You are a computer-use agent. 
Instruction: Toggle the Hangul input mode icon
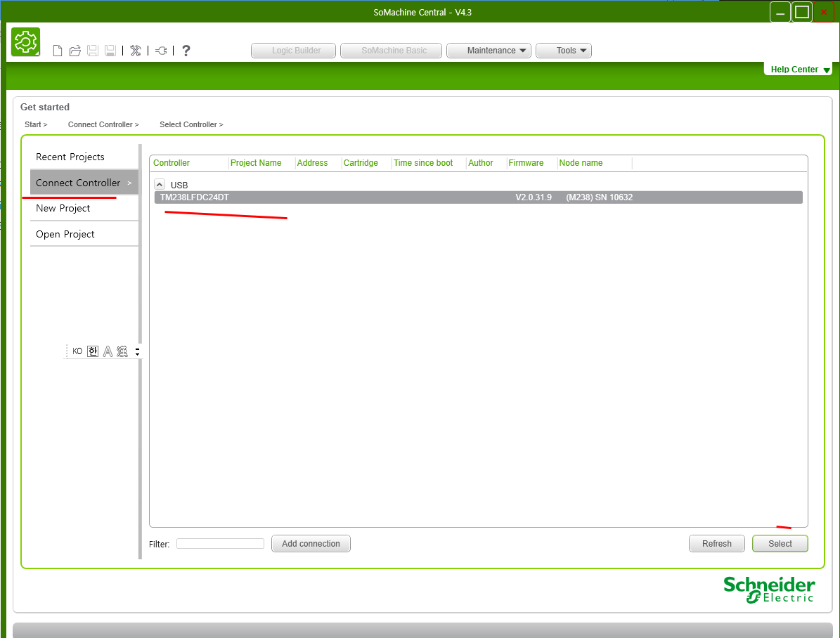coord(93,351)
